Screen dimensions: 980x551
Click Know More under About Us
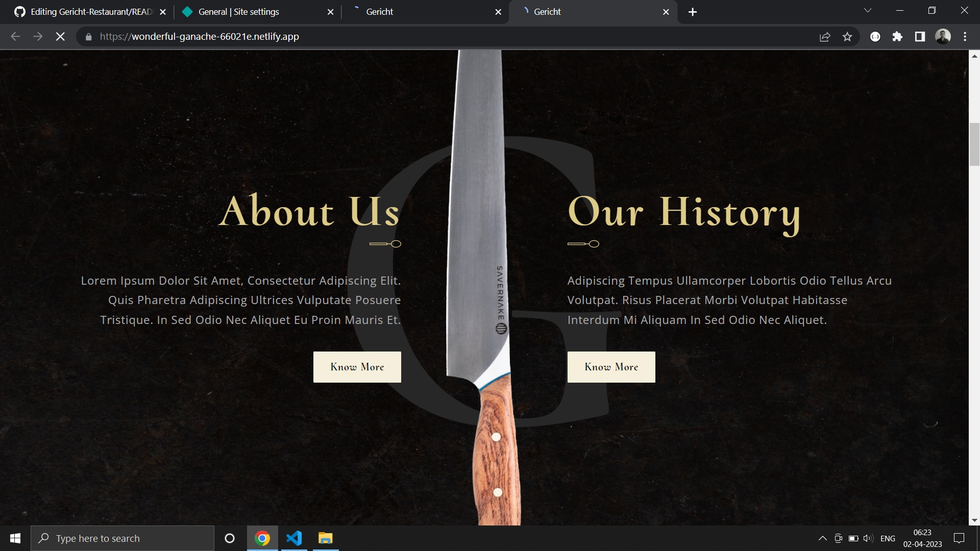coord(357,367)
